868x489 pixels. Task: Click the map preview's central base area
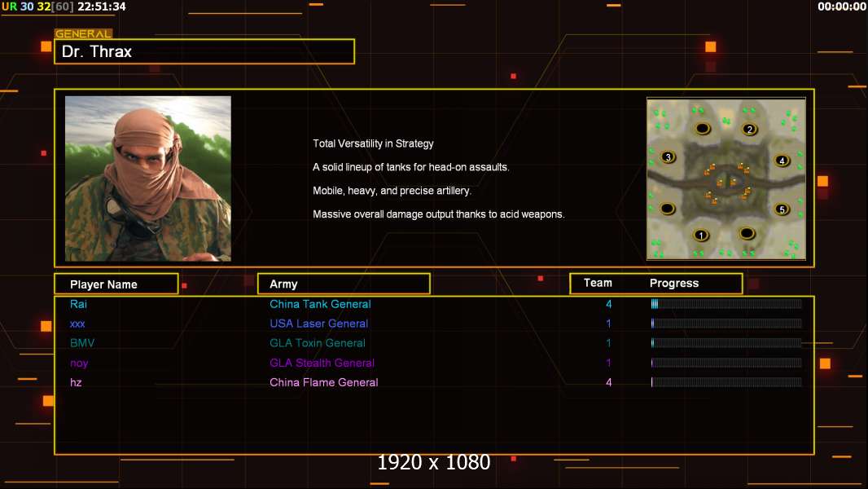coord(726,183)
